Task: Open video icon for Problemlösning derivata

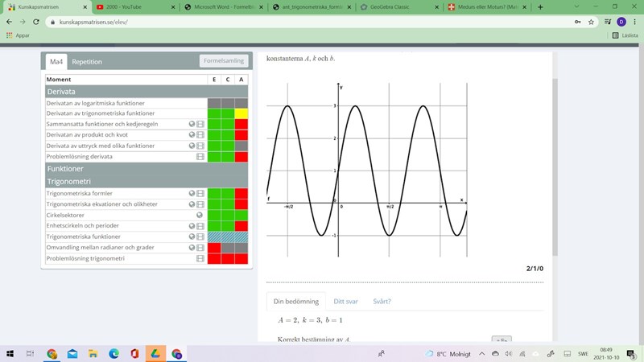Action: pos(200,157)
